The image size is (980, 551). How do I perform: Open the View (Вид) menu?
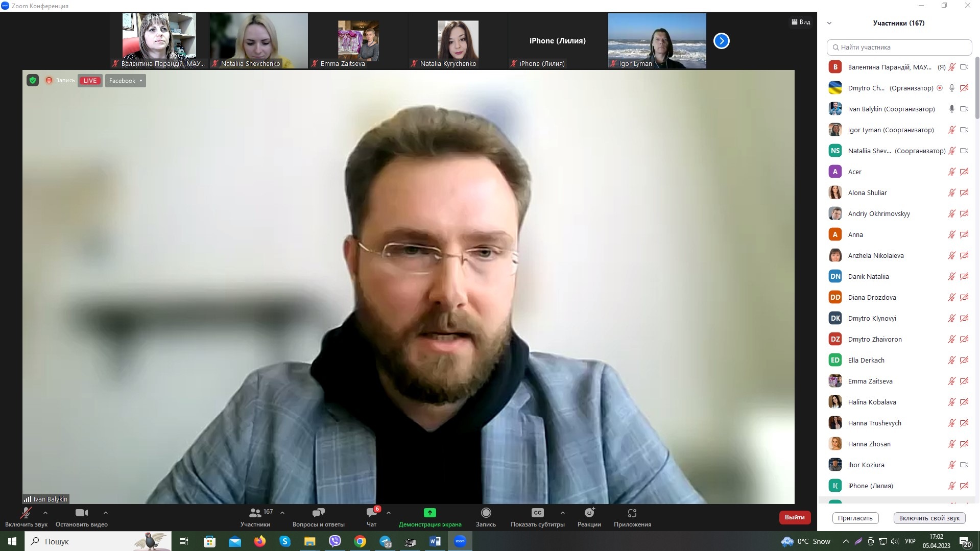(x=801, y=22)
